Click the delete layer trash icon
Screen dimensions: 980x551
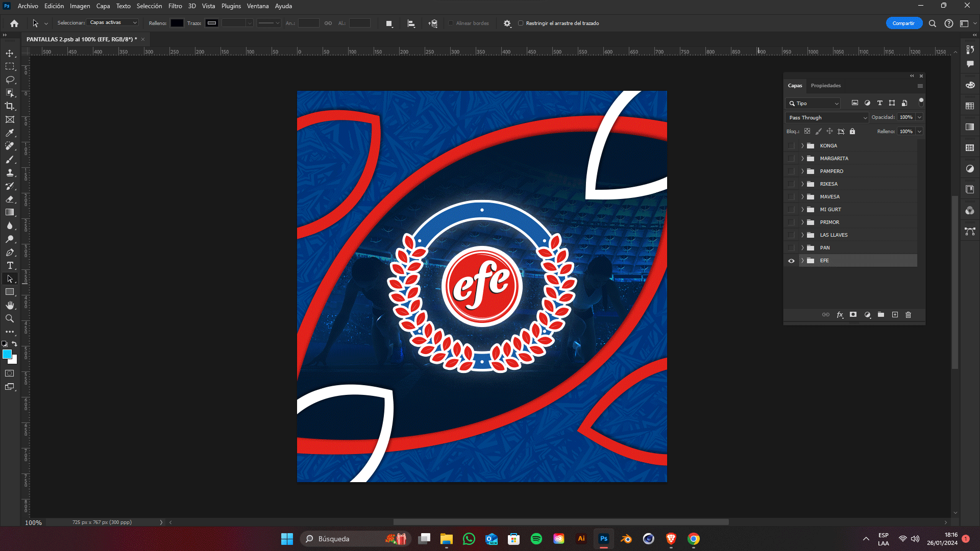tap(908, 315)
